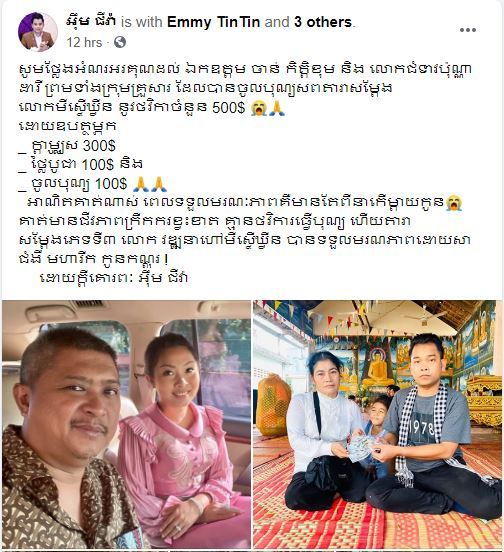Open the three-dot post options menu
504x552 pixels.
[x=468, y=30]
